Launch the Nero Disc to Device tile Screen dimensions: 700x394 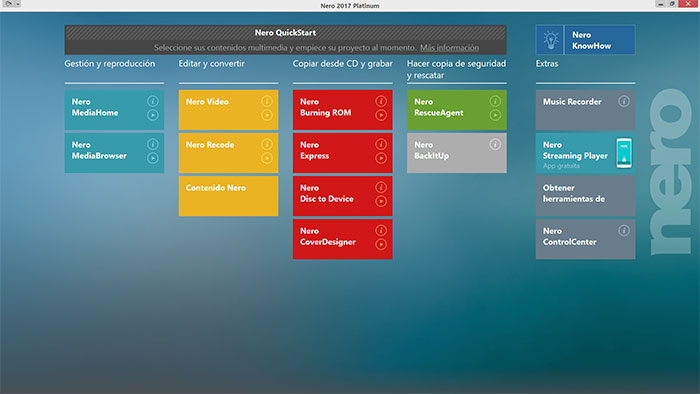(x=342, y=196)
